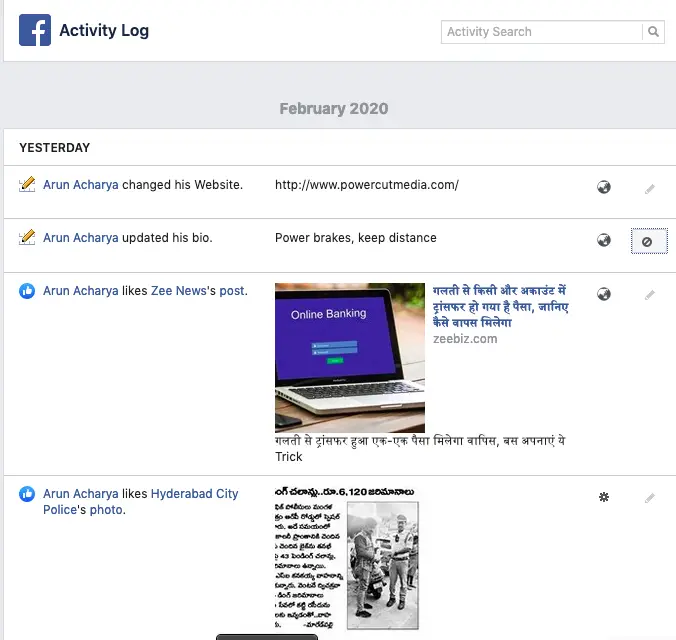This screenshot has width=676, height=640.
Task: Click the edit pencil on Hyderabad Police photo row
Action: pyautogui.click(x=650, y=498)
